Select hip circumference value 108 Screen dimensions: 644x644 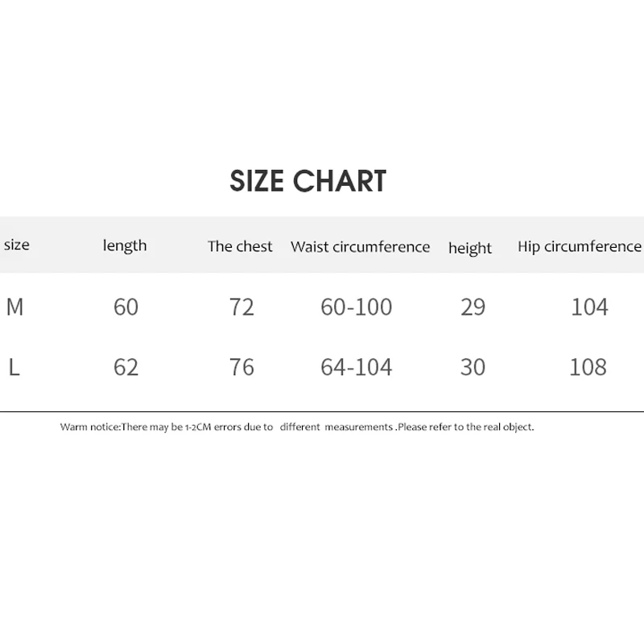pos(588,367)
